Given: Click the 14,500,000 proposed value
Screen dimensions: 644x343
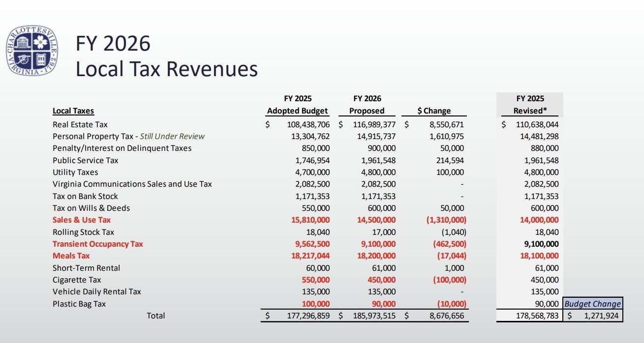Looking at the screenshot, I should [x=376, y=220].
